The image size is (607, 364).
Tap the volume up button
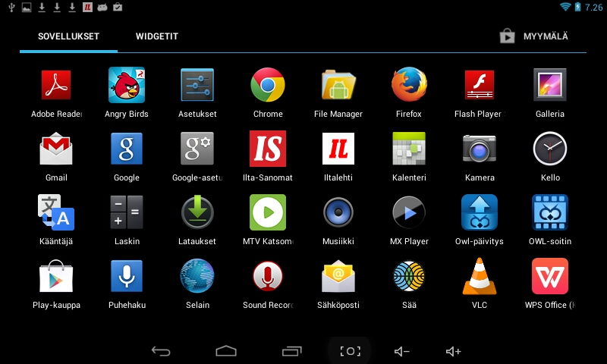click(453, 351)
